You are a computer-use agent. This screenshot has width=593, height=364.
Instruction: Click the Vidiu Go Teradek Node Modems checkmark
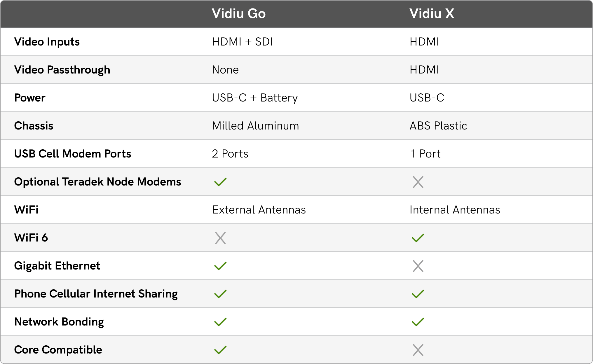tap(220, 182)
